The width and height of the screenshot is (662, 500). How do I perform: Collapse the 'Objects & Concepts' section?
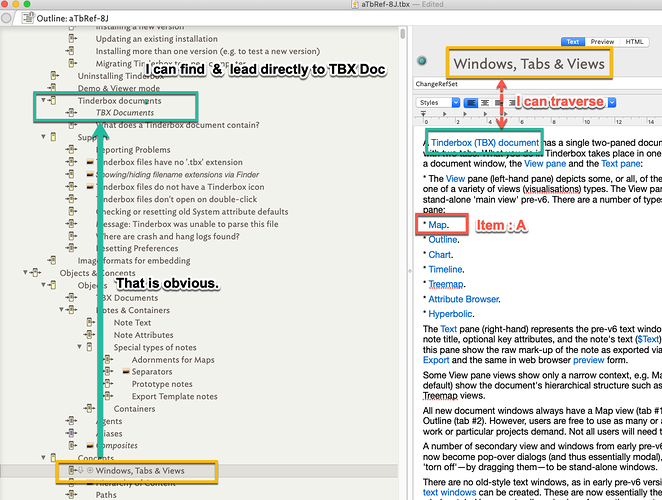tap(25, 273)
